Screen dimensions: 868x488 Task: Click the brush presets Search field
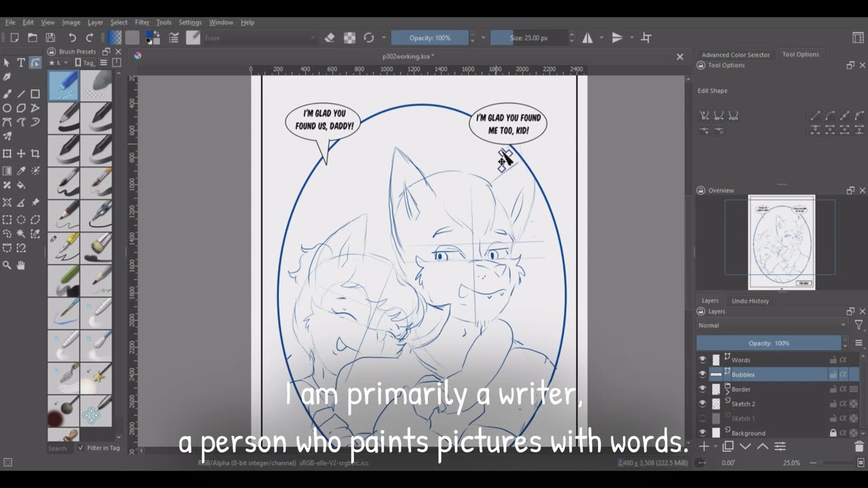[x=60, y=448]
